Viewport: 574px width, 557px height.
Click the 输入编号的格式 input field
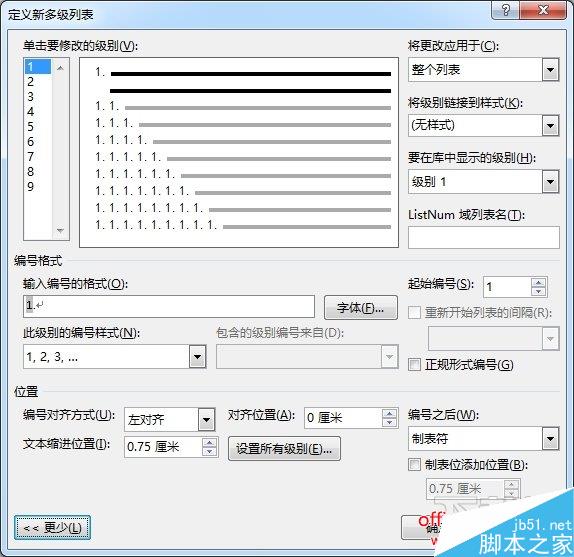pyautogui.click(x=169, y=306)
